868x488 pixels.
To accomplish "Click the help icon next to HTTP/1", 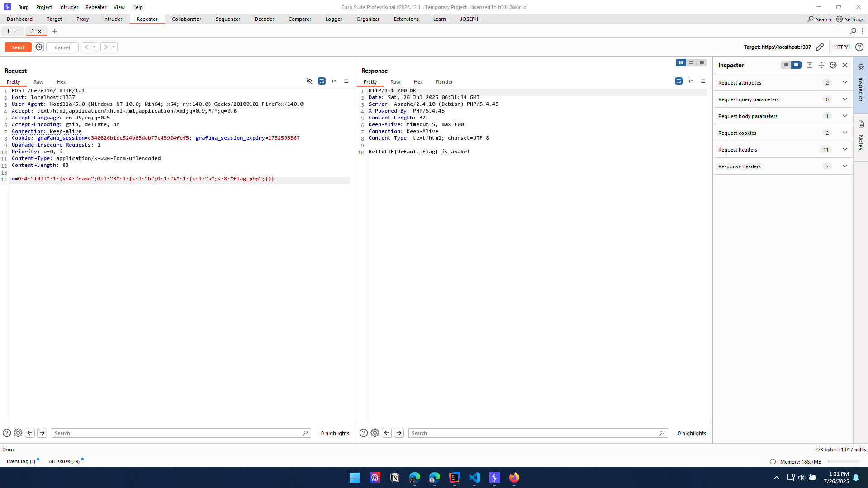I will coord(859,47).
